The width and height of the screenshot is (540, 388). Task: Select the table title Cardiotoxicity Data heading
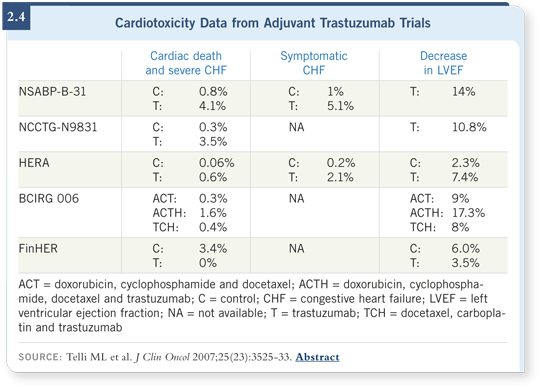pyautogui.click(x=272, y=23)
